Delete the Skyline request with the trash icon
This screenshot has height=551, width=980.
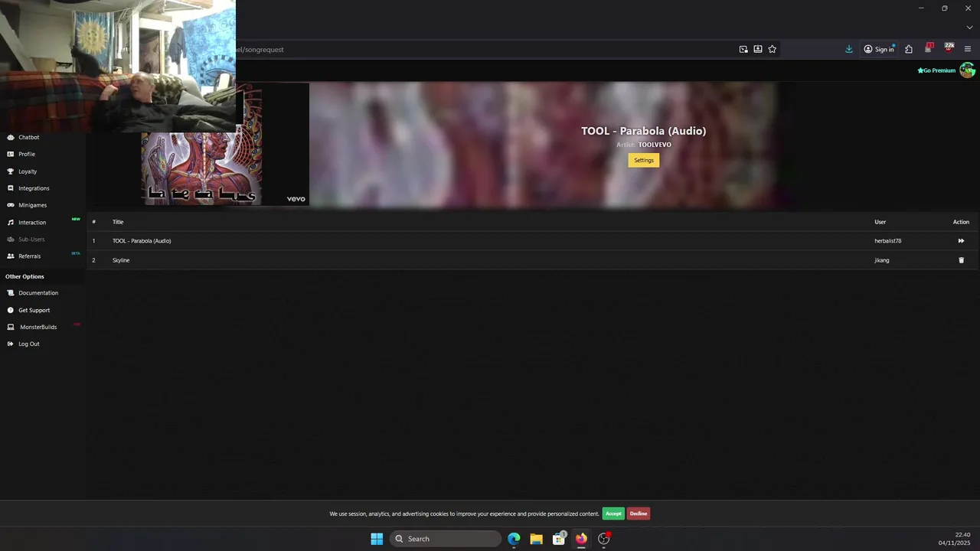(x=962, y=260)
